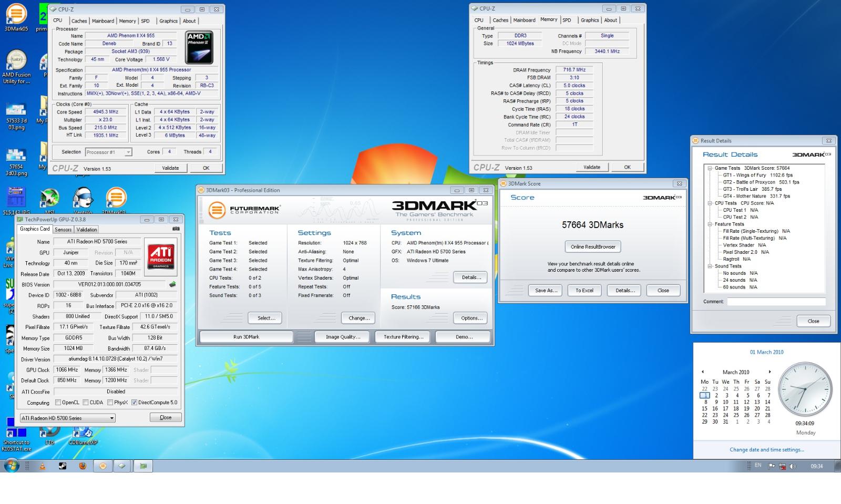Go to previous month in calendar
Image resolution: width=841 pixels, height=504 pixels.
[x=703, y=372]
